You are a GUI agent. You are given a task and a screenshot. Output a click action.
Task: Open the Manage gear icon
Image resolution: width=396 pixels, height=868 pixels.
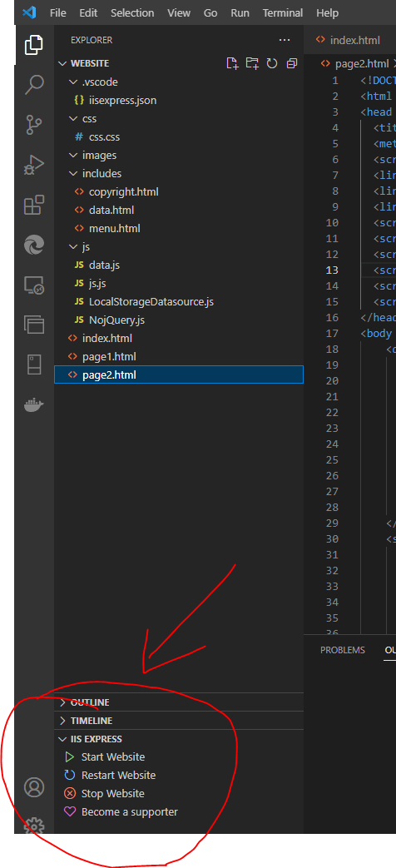click(x=34, y=825)
